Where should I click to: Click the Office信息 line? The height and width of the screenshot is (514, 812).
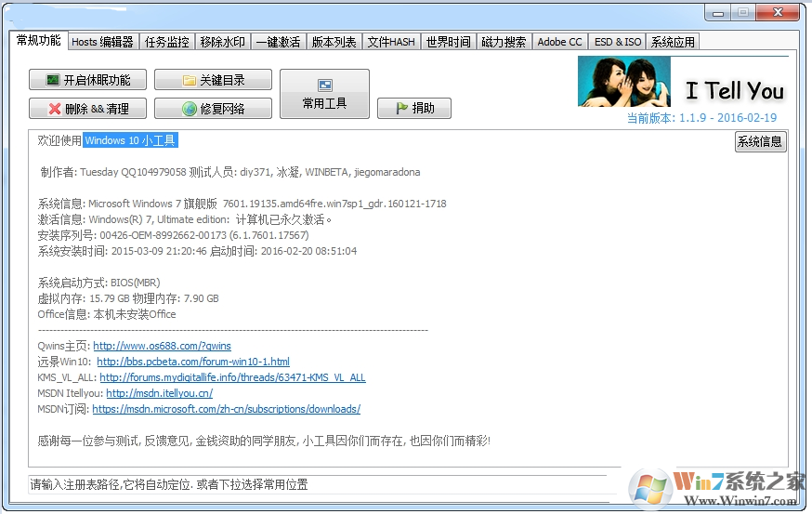coord(107,314)
